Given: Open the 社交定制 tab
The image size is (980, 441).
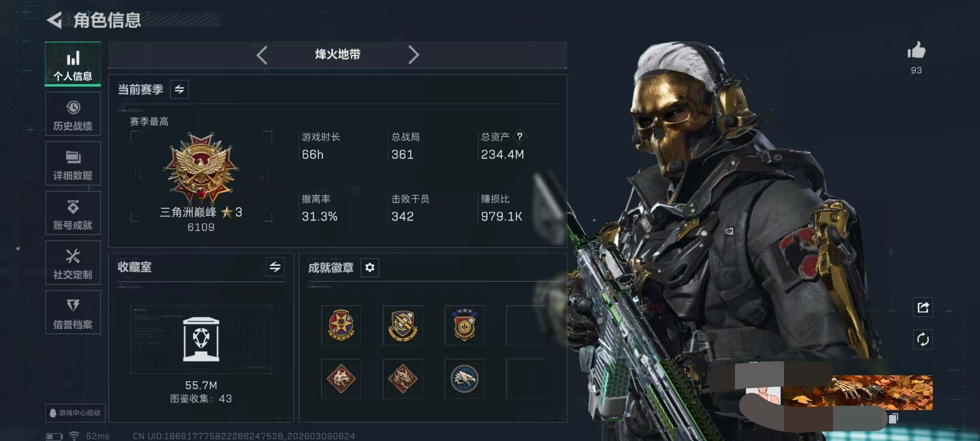Looking at the screenshot, I should click(73, 262).
